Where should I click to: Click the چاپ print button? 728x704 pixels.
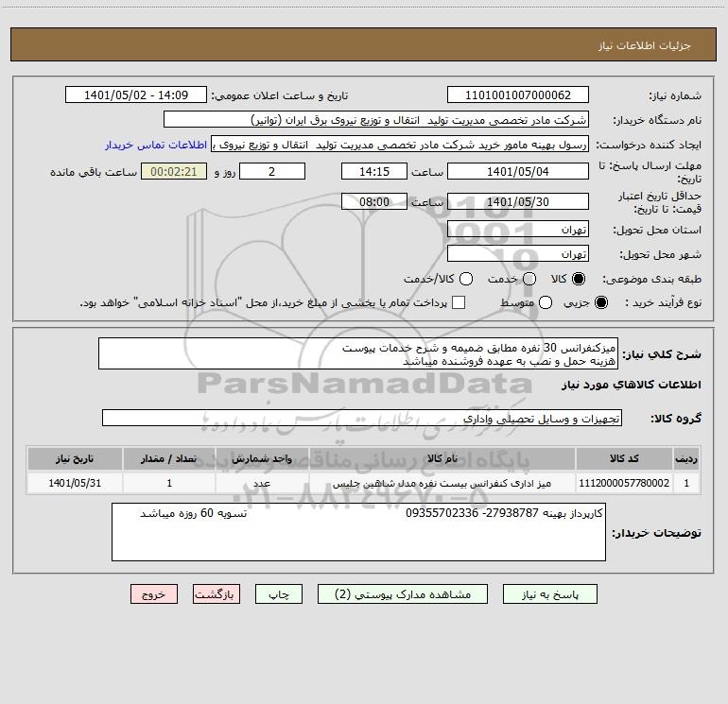click(279, 594)
